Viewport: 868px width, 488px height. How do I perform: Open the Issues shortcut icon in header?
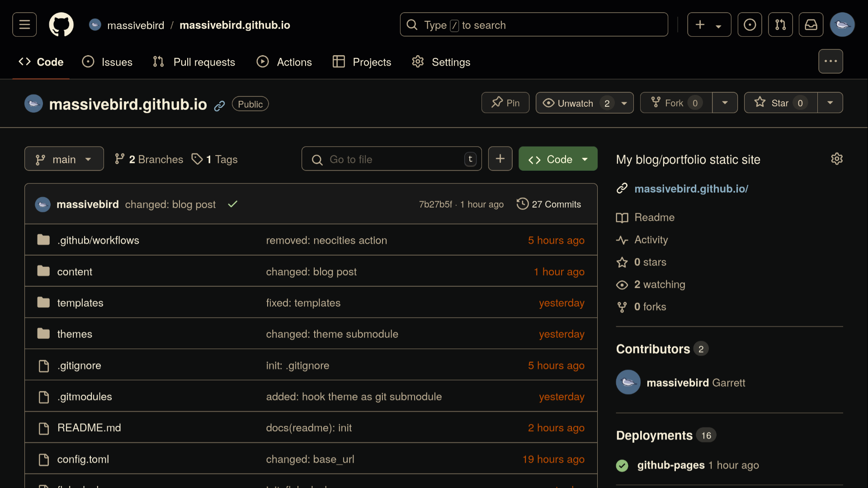[x=750, y=24]
